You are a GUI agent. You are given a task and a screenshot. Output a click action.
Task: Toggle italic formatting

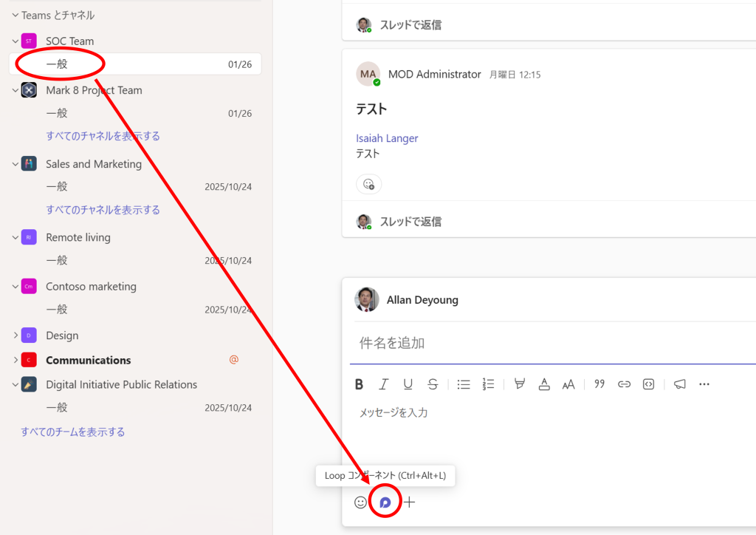click(384, 384)
